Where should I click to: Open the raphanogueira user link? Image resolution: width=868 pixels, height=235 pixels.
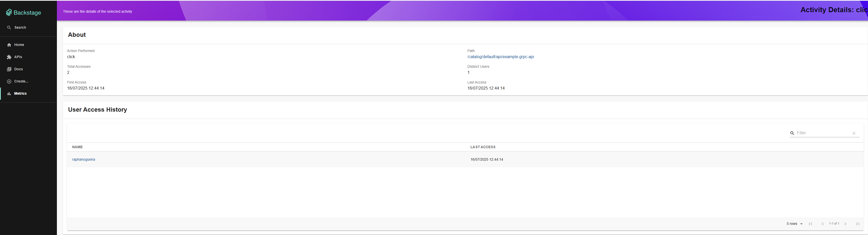pos(84,160)
